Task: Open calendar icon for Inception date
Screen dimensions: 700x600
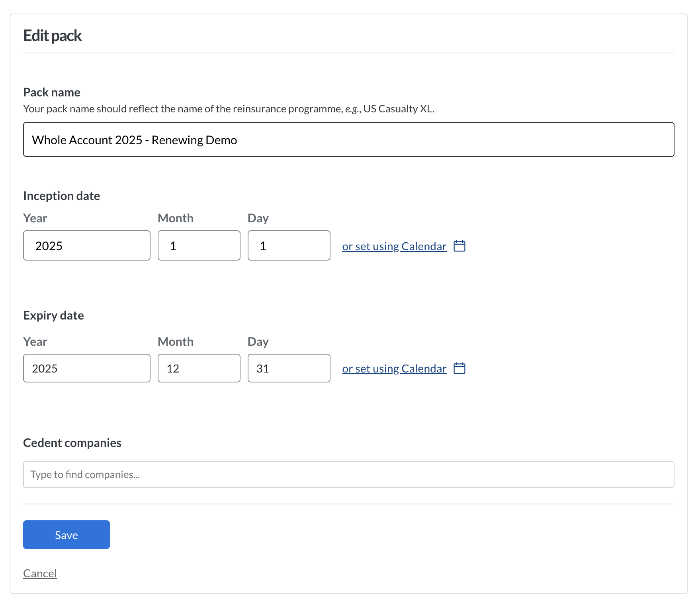Action: (x=459, y=246)
